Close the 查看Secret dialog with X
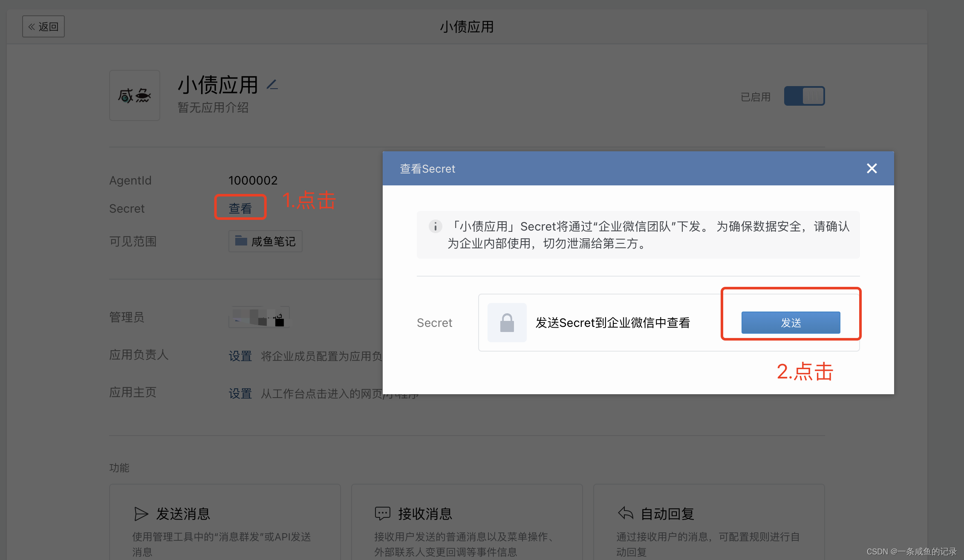This screenshot has height=560, width=964. click(872, 168)
